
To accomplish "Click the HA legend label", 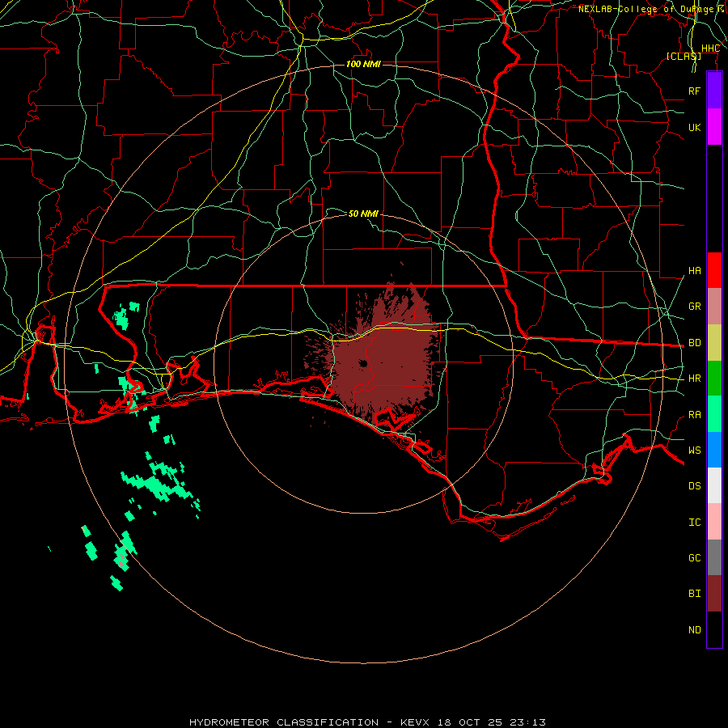I will pos(694,271).
